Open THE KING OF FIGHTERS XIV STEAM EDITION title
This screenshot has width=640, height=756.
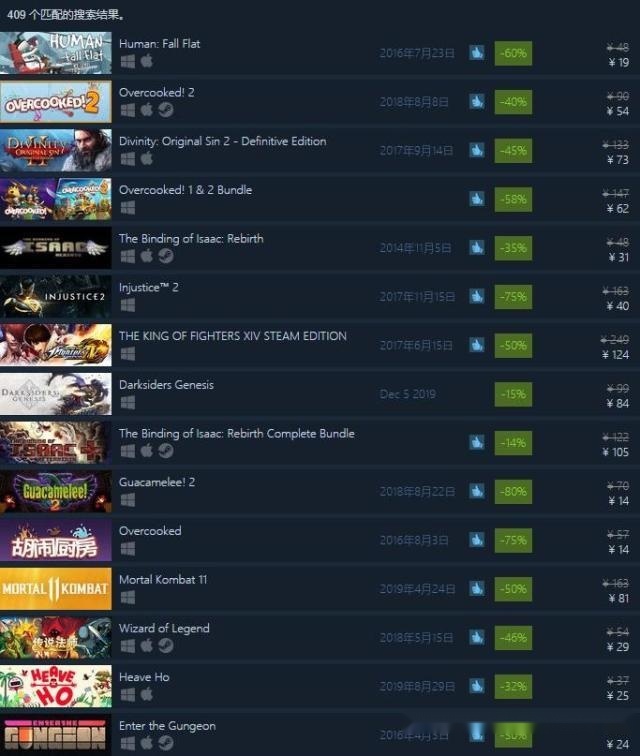pos(232,336)
